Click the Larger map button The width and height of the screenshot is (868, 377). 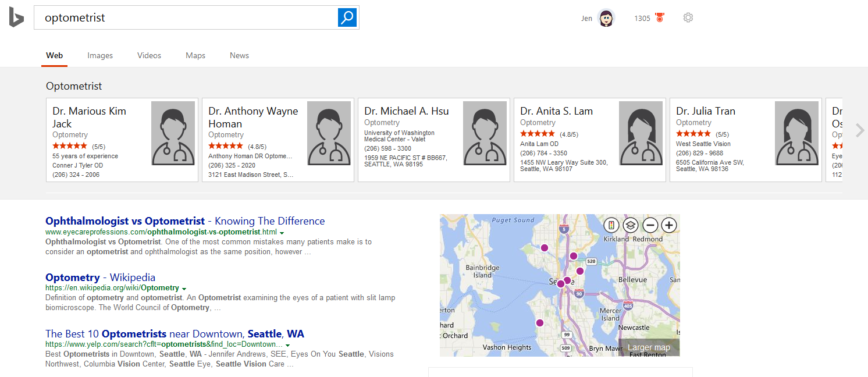coord(649,347)
